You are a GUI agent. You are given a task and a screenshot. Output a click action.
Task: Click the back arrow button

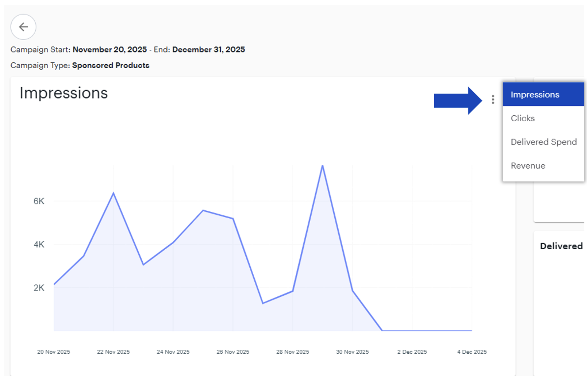coord(23,27)
